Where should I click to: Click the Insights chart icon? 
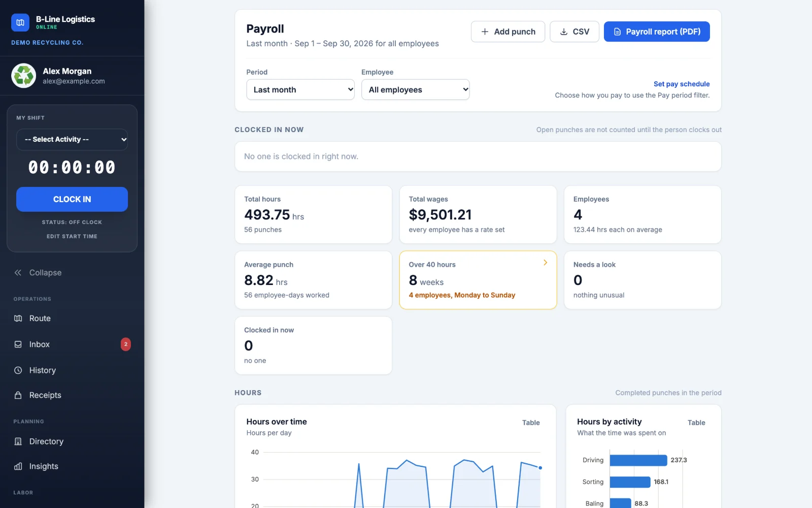tap(18, 466)
